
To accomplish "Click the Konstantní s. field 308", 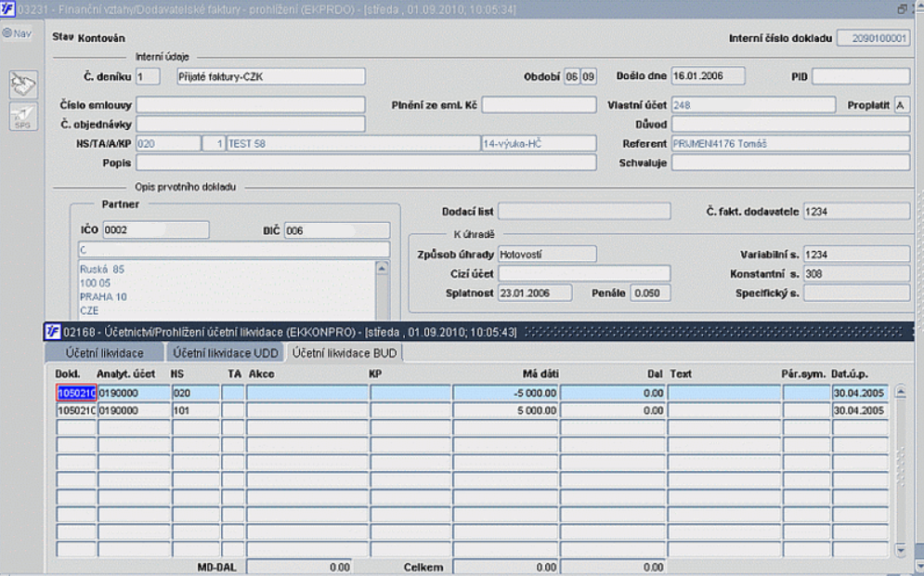I will click(857, 273).
